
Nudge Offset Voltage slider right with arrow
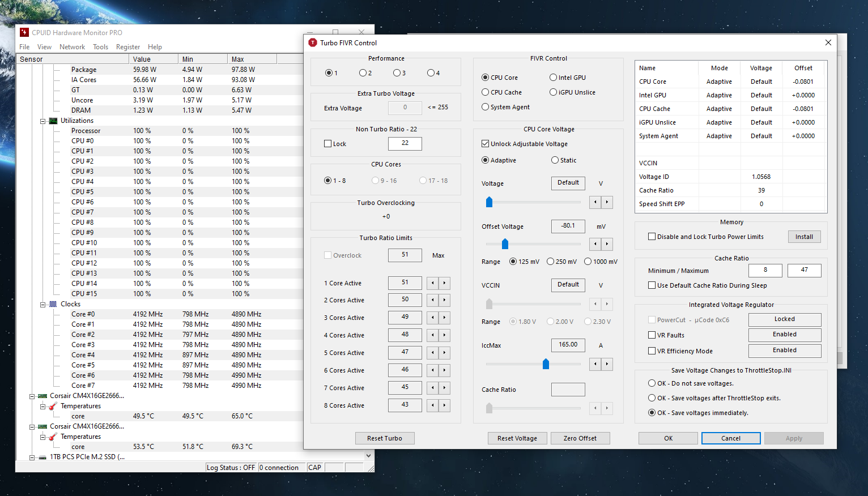607,244
